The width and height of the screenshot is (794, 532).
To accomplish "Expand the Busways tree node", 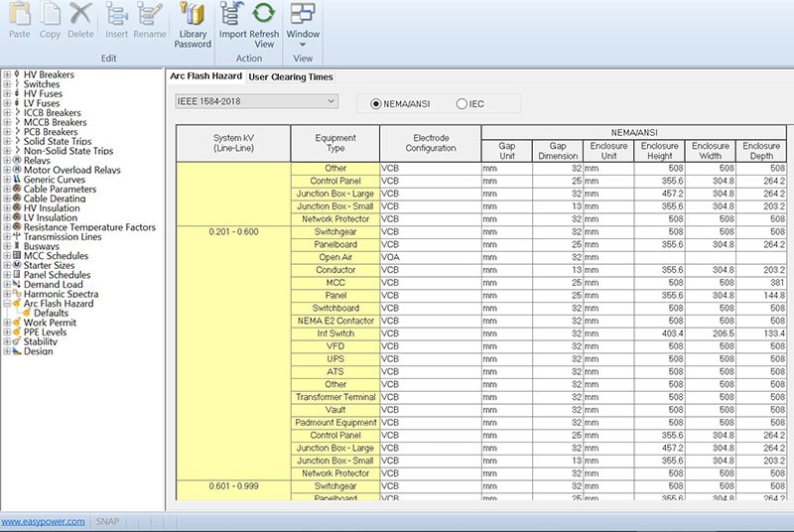I will (x=7, y=246).
